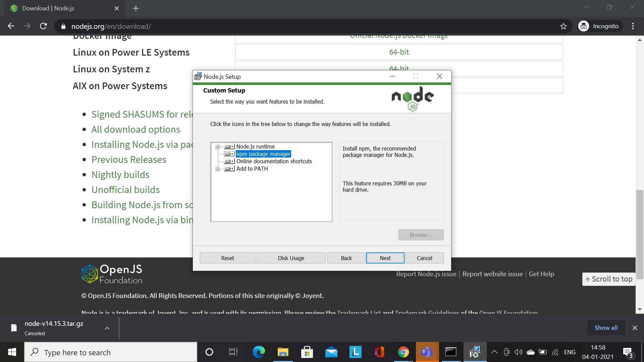Click the Next button in setup
644x362 pixels.
pyautogui.click(x=385, y=258)
